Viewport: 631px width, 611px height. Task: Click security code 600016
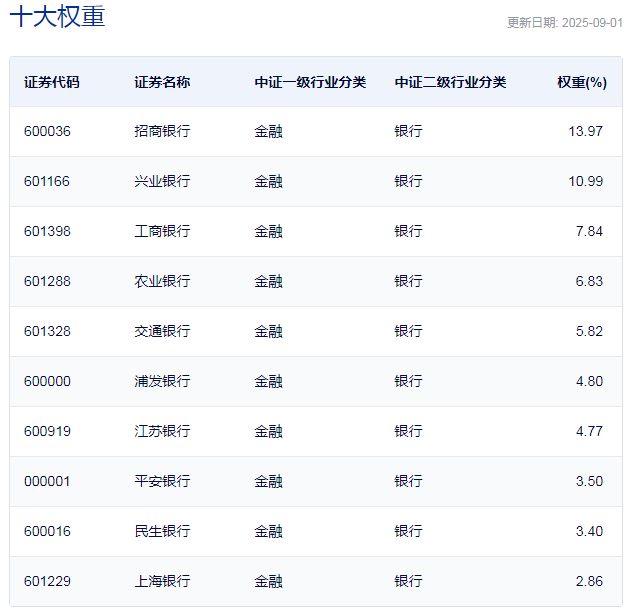pyautogui.click(x=47, y=531)
